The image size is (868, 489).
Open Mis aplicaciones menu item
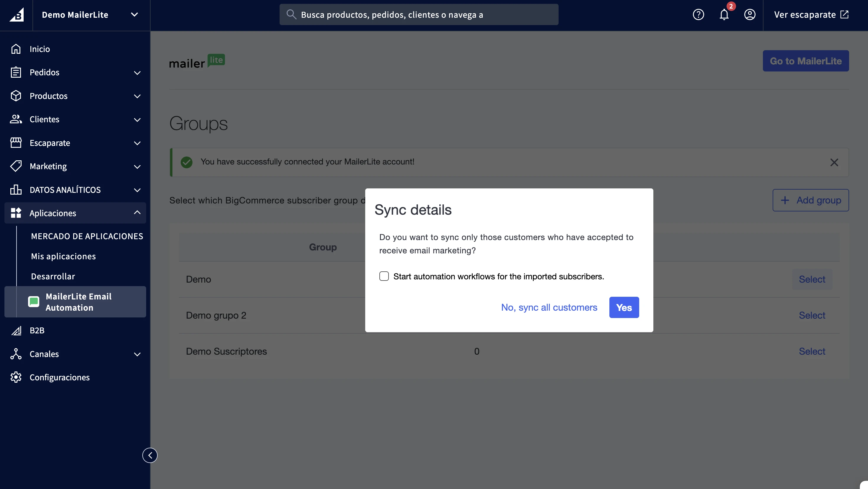pyautogui.click(x=63, y=257)
